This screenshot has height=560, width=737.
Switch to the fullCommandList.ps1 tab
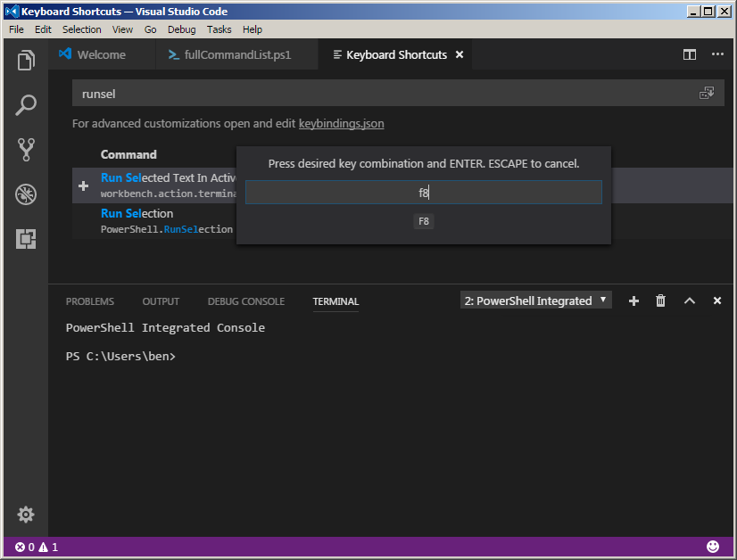[237, 54]
